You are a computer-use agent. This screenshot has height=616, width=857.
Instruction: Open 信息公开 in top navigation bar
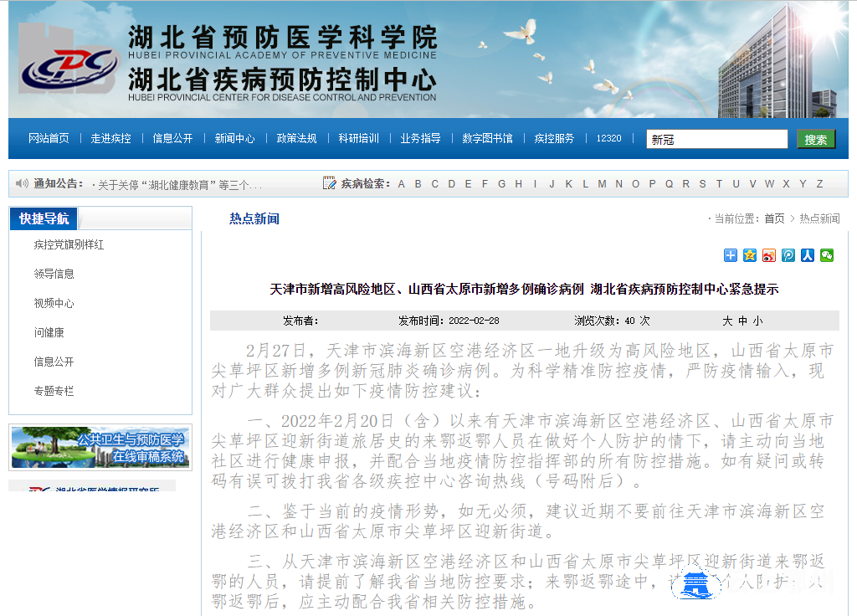(172, 139)
